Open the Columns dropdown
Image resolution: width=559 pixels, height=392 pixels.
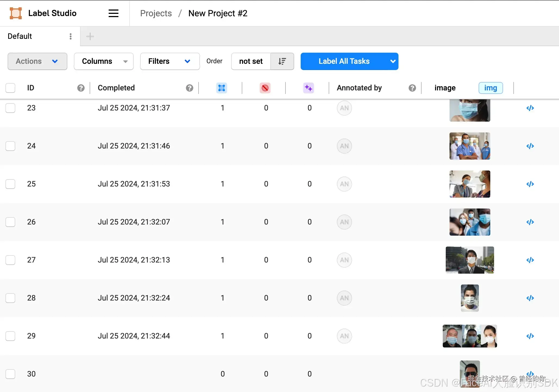pyautogui.click(x=103, y=61)
